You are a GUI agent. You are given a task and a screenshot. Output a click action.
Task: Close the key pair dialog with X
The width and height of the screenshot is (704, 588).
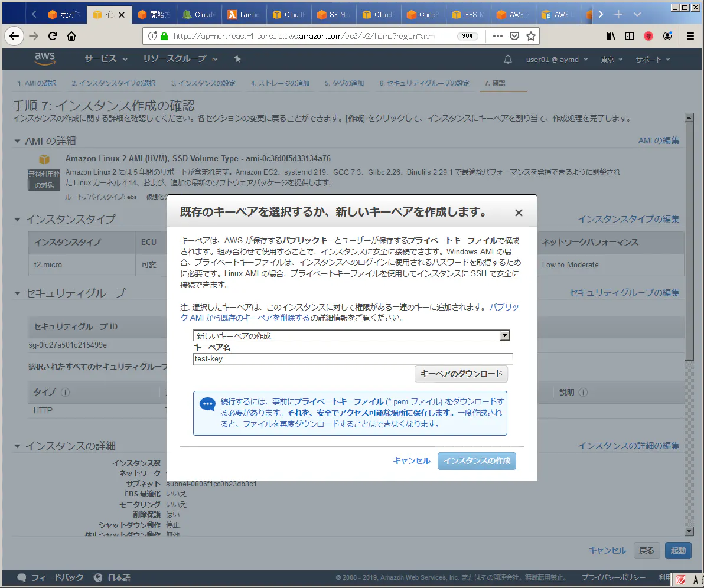(519, 213)
